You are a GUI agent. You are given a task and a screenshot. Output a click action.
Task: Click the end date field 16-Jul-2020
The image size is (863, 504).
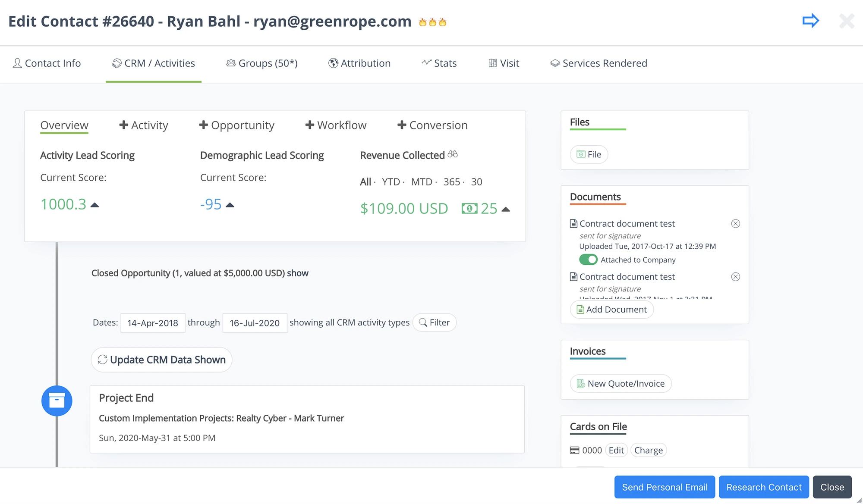(x=255, y=323)
